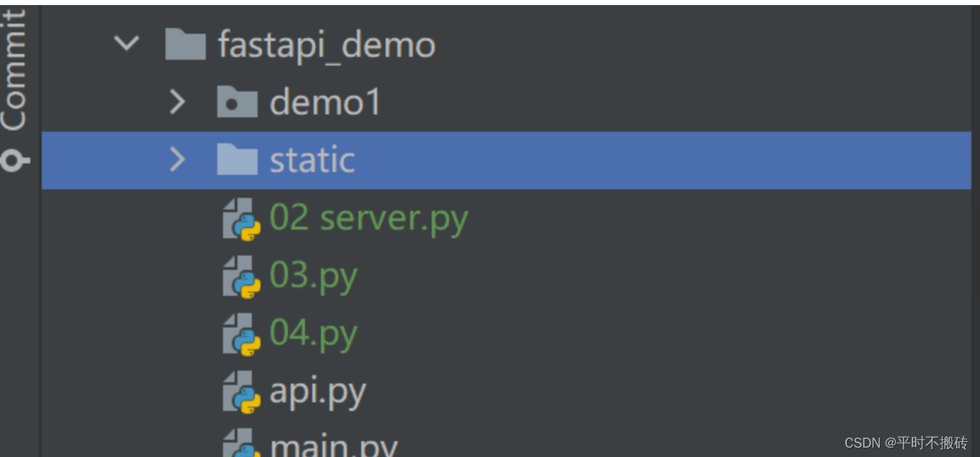Select the Python icon for 02 server.py
This screenshot has height=457, width=980.
point(239,217)
